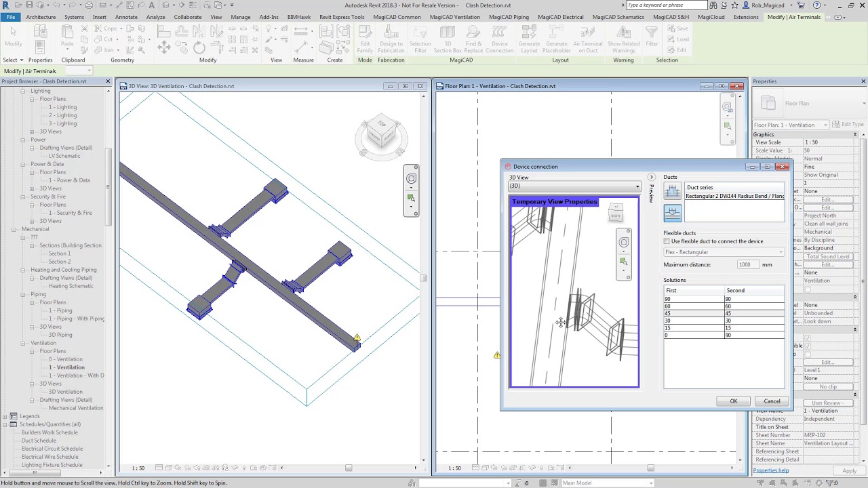Click the Maximum distance input field

coord(748,264)
